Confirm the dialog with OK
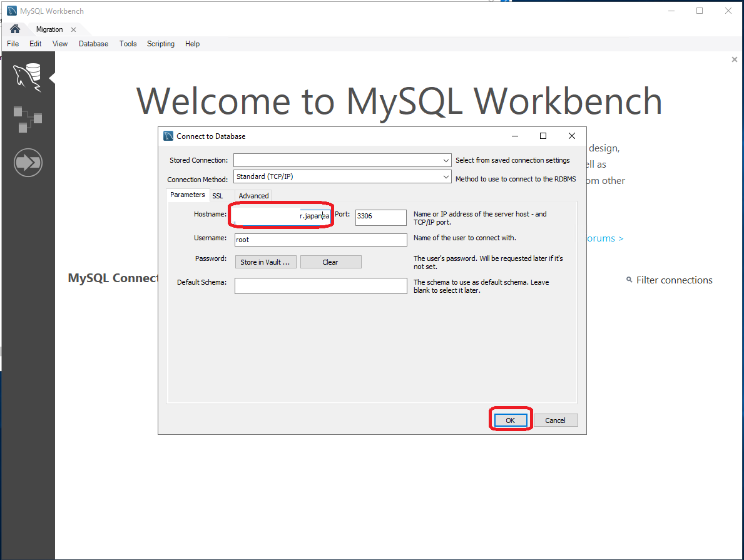The image size is (744, 560). [x=510, y=420]
